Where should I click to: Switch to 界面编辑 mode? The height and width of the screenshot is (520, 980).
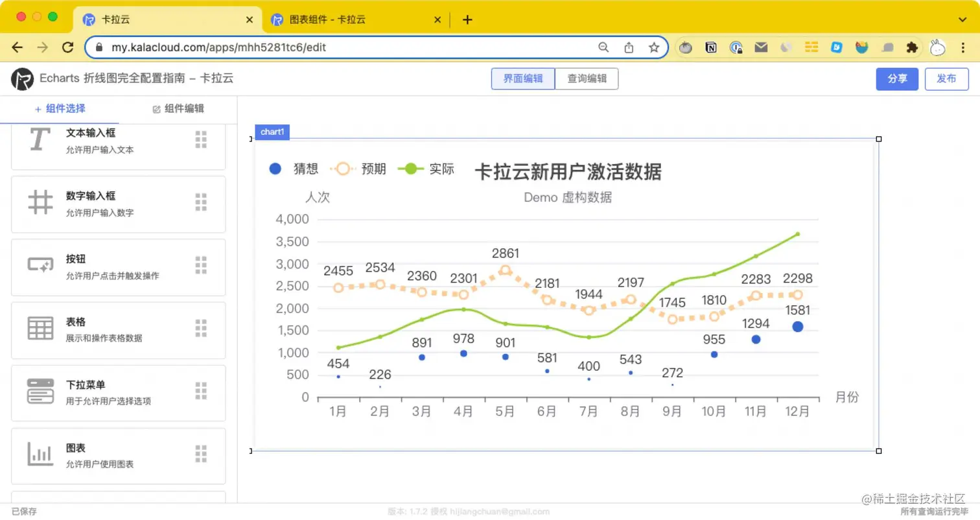[x=522, y=79]
